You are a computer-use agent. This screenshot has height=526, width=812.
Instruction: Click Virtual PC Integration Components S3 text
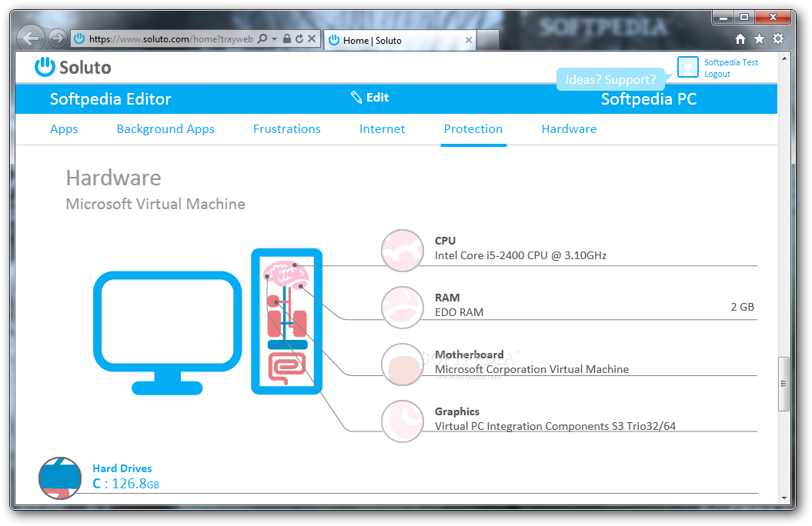[555, 426]
